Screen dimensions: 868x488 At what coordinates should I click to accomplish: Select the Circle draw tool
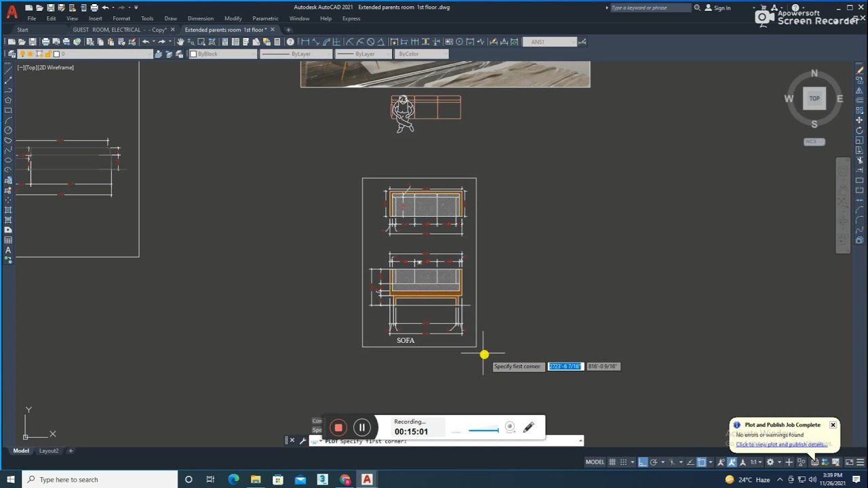pos(8,130)
